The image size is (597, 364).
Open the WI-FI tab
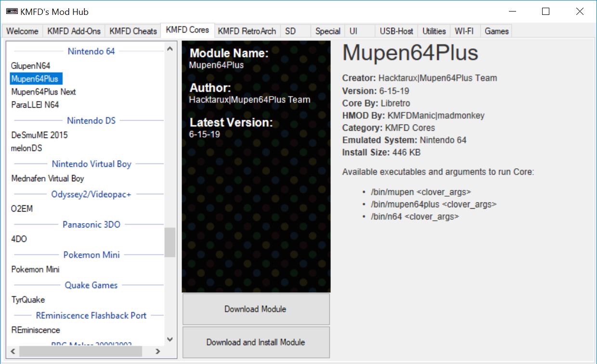[465, 31]
